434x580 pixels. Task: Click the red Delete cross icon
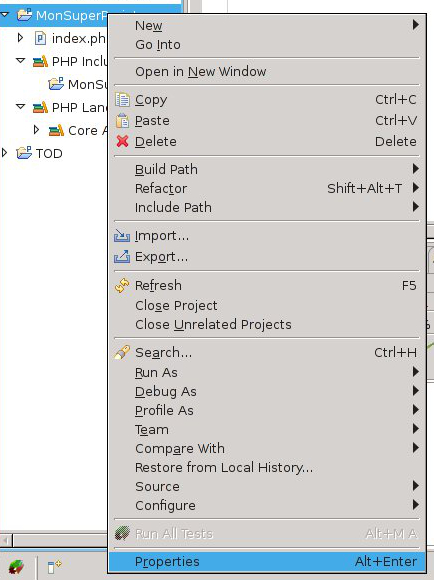(x=122, y=141)
